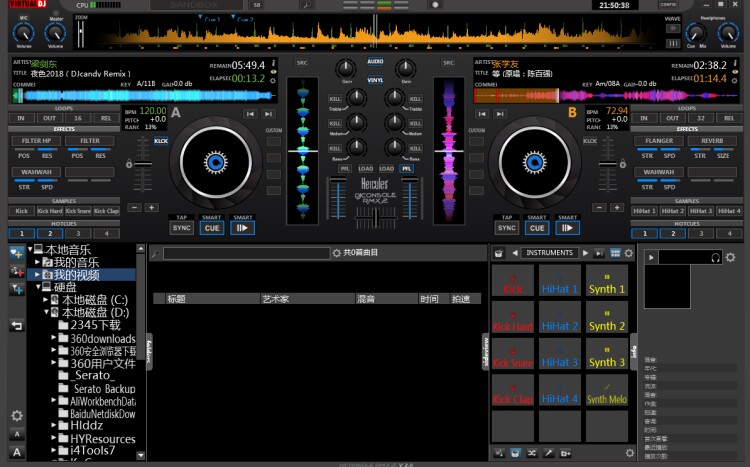Click the folder tree scrollbar down arrow

pos(141,455)
